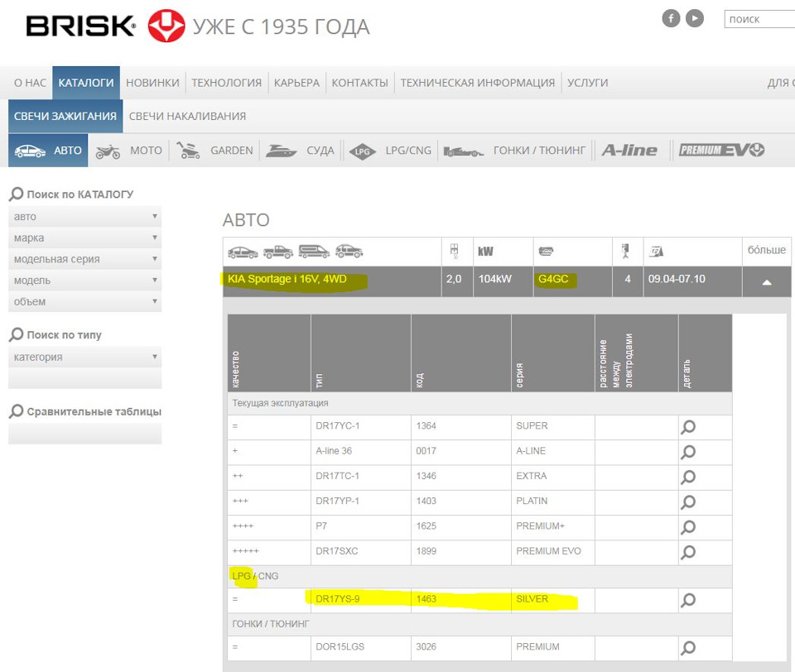View details for DOR15LGS racing plug
Viewport: 795px width, 672px height.
(x=688, y=648)
